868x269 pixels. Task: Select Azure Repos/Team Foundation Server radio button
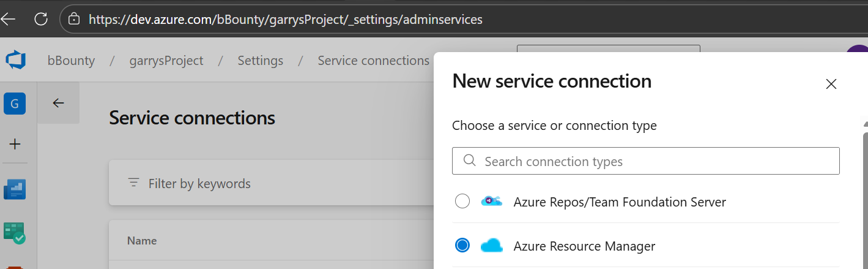coord(462,201)
